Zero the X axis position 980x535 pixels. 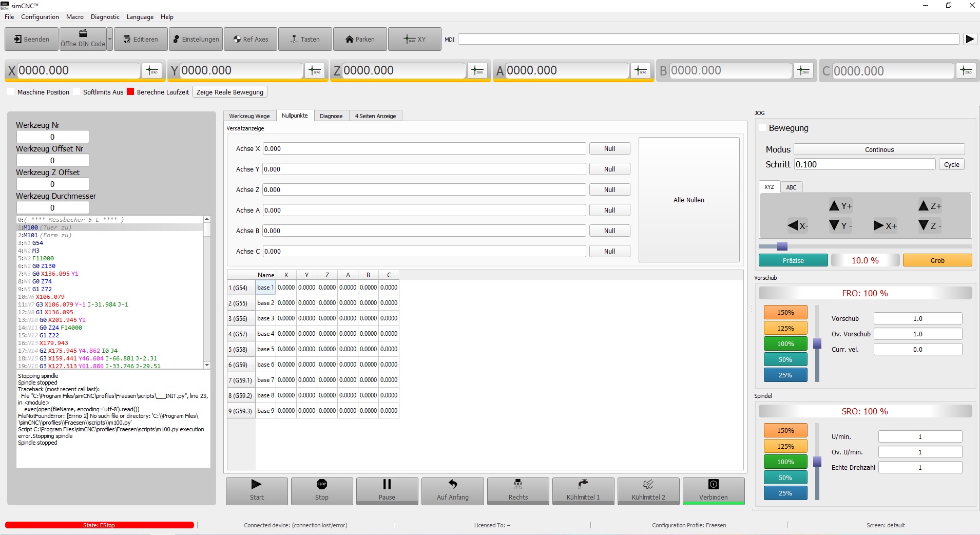152,71
